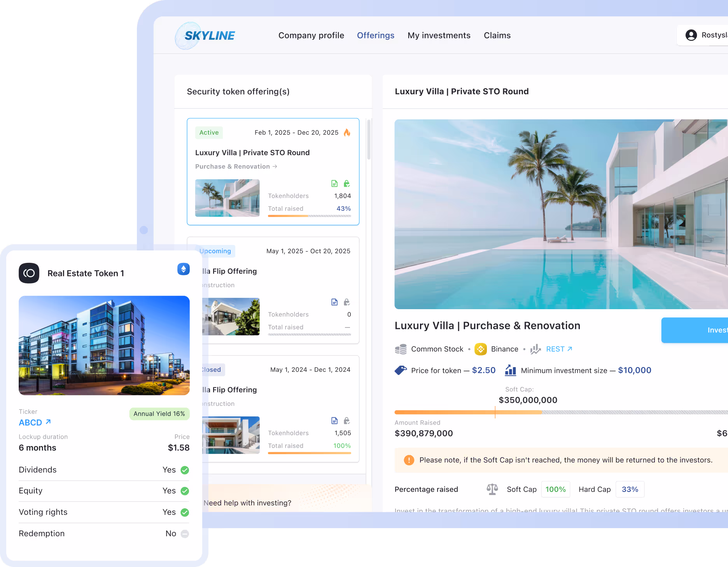Image resolution: width=728 pixels, height=567 pixels.
Task: Select the $1.58 token price
Action: tap(179, 448)
